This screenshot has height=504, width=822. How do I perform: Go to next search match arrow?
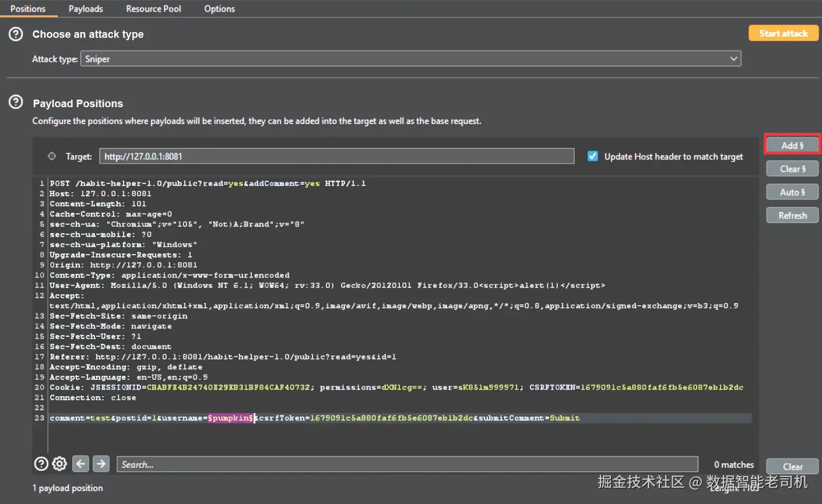coord(101,464)
